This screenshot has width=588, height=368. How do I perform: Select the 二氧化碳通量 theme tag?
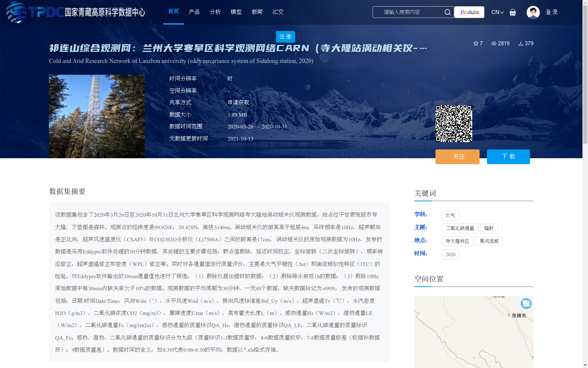(x=460, y=228)
